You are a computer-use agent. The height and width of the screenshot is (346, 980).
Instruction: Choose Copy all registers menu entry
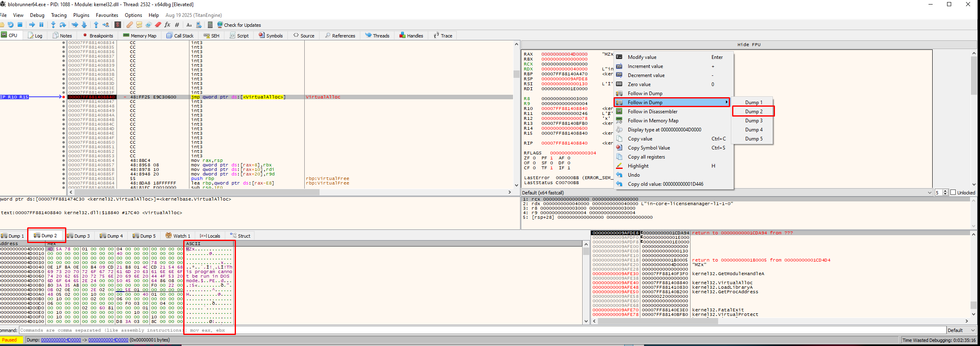[674, 157]
